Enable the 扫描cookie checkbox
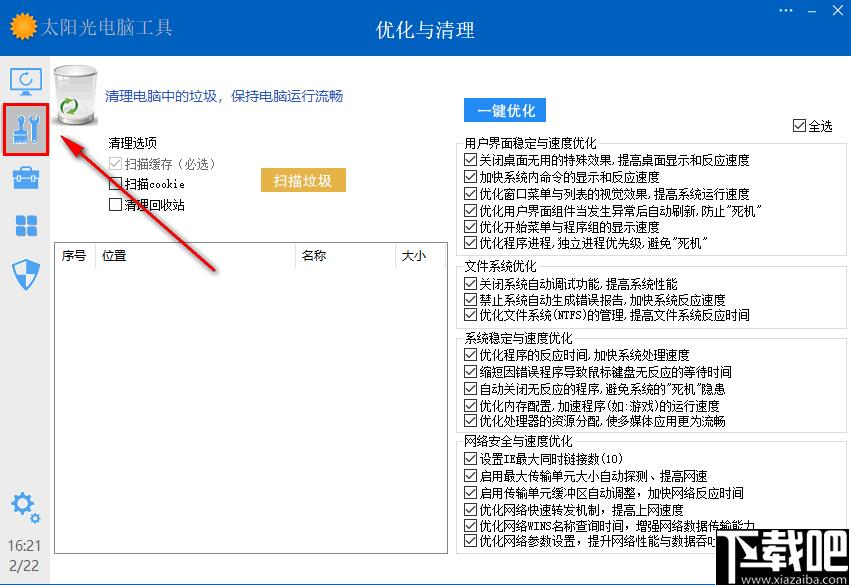The image size is (851, 585). pos(115,184)
